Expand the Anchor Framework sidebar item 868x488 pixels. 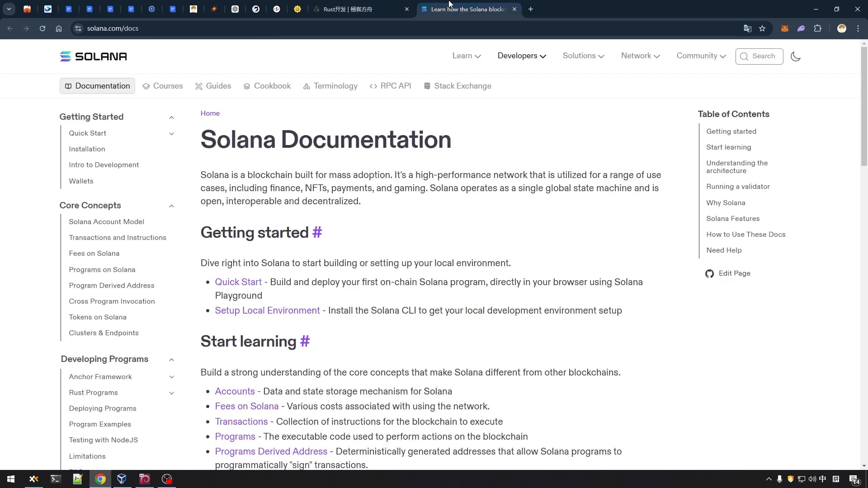(171, 377)
